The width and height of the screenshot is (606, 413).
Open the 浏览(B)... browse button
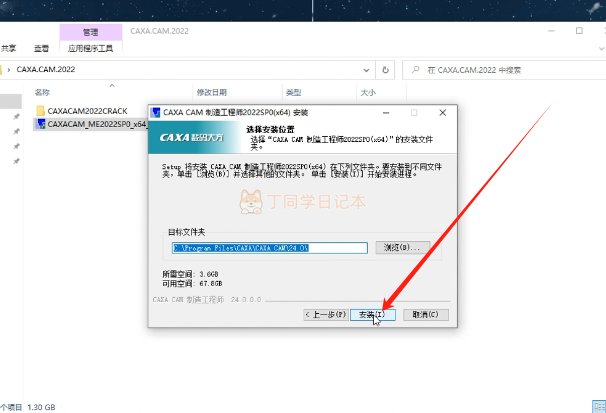coord(402,248)
